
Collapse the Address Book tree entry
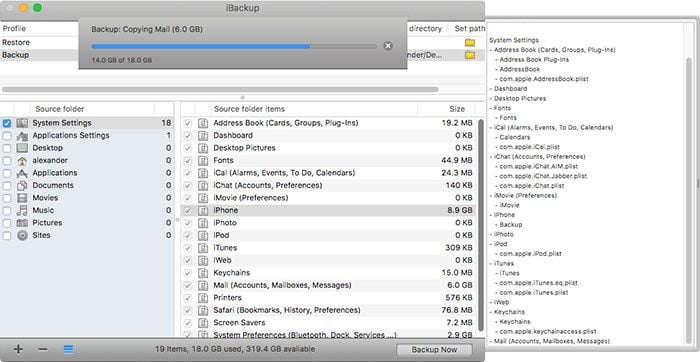point(491,50)
